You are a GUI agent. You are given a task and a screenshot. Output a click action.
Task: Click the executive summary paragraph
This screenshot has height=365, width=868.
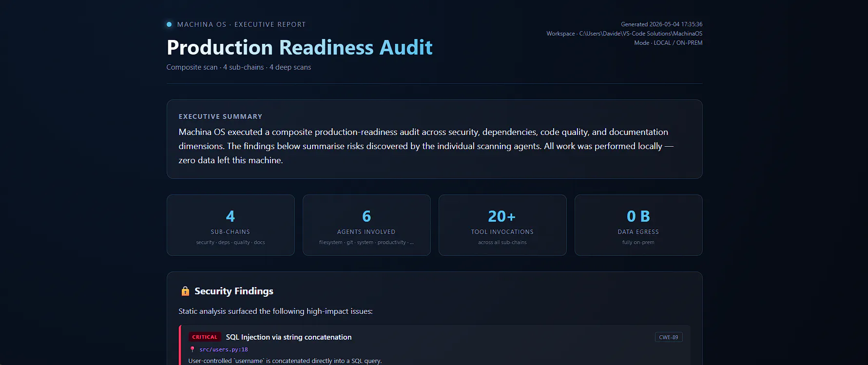426,146
